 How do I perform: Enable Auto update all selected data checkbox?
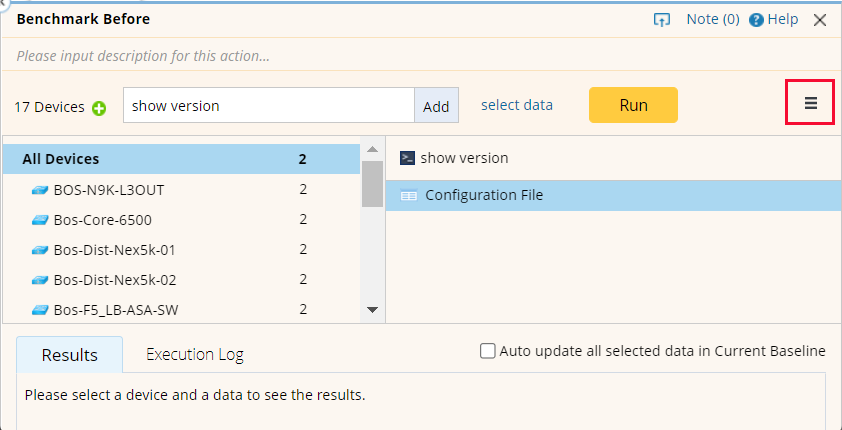(488, 351)
